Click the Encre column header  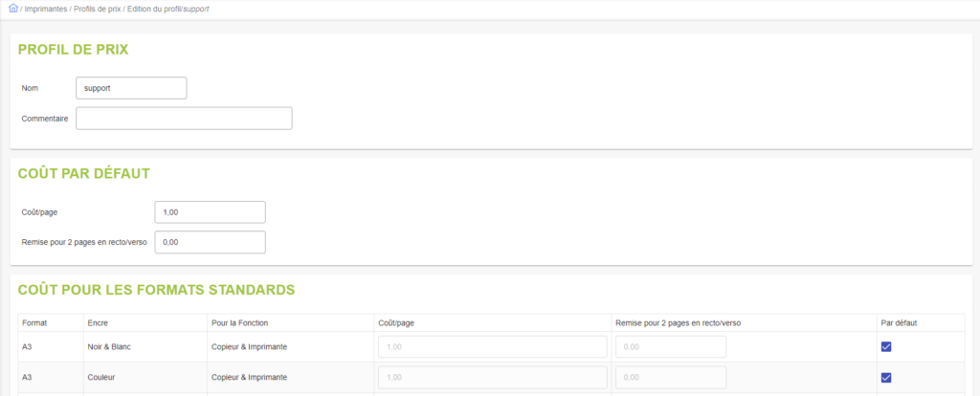[x=97, y=322]
